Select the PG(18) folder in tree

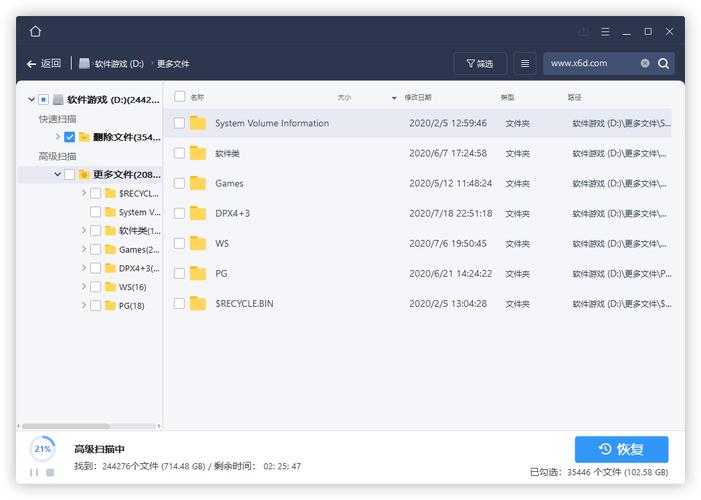point(125,305)
